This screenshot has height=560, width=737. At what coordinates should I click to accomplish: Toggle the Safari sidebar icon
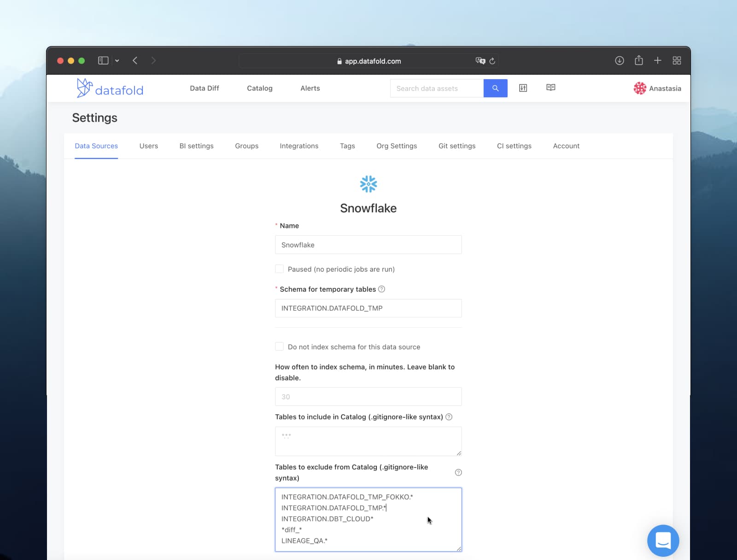[103, 61]
